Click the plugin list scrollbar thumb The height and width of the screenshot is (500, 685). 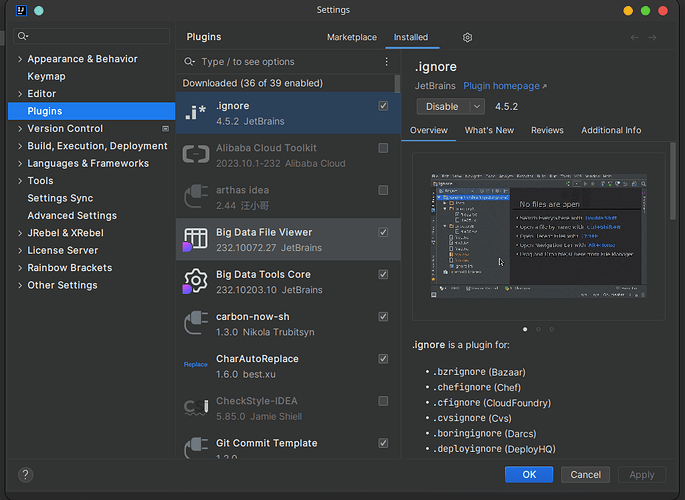coord(397,84)
